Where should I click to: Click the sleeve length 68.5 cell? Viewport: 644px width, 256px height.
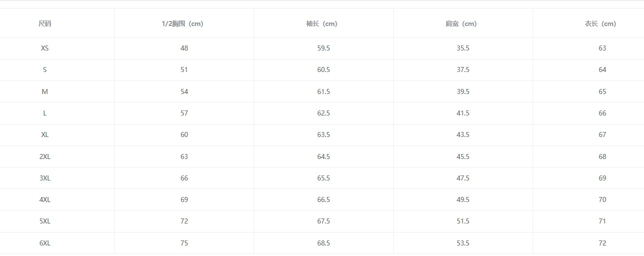coord(324,243)
